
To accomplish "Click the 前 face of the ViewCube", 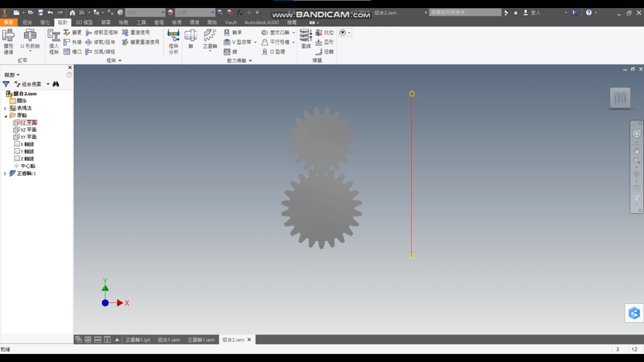I will (x=620, y=98).
